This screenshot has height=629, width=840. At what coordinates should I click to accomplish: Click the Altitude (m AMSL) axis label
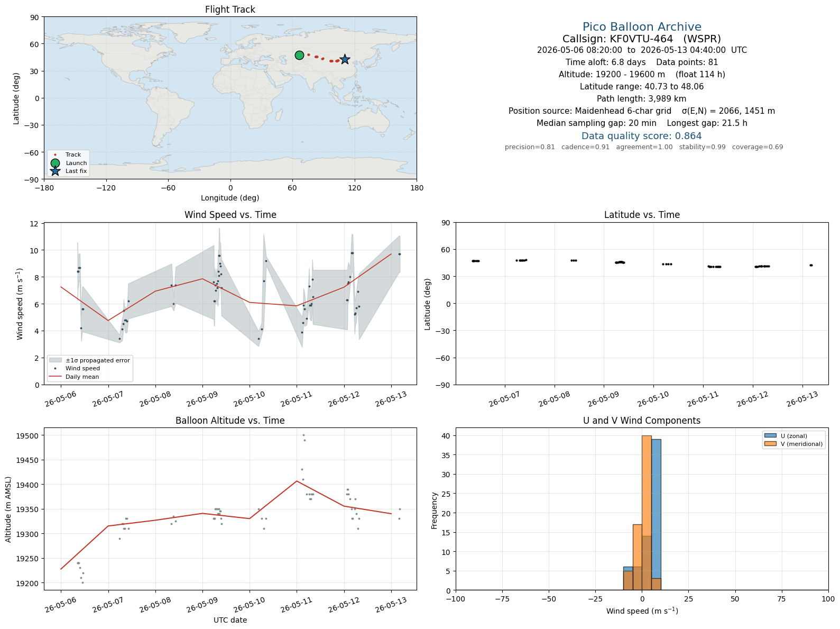[8, 508]
